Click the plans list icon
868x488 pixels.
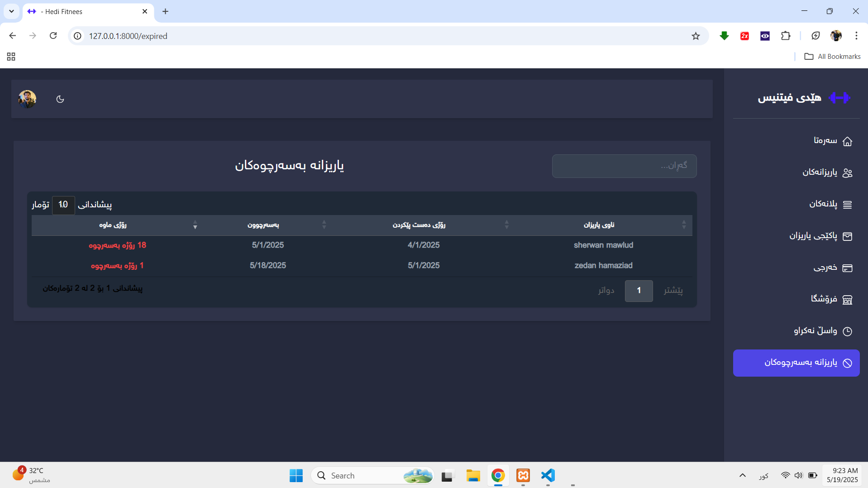(847, 205)
